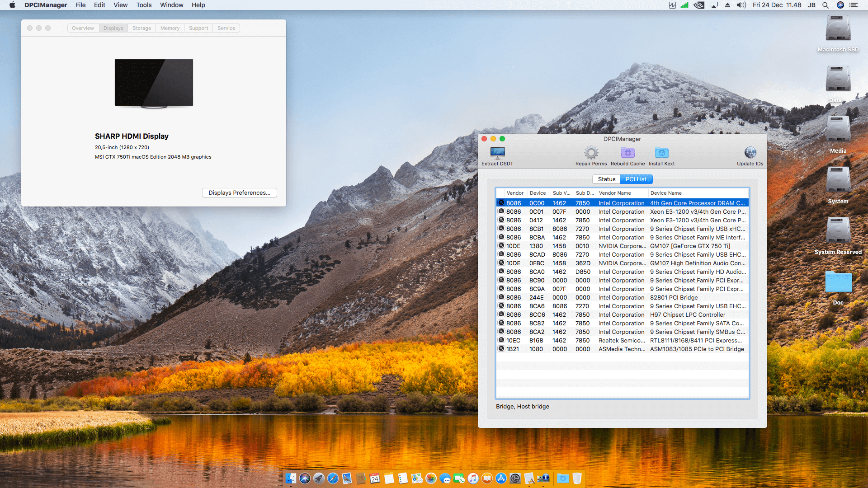Open Photos from the Dock
868x488 pixels.
click(x=430, y=478)
